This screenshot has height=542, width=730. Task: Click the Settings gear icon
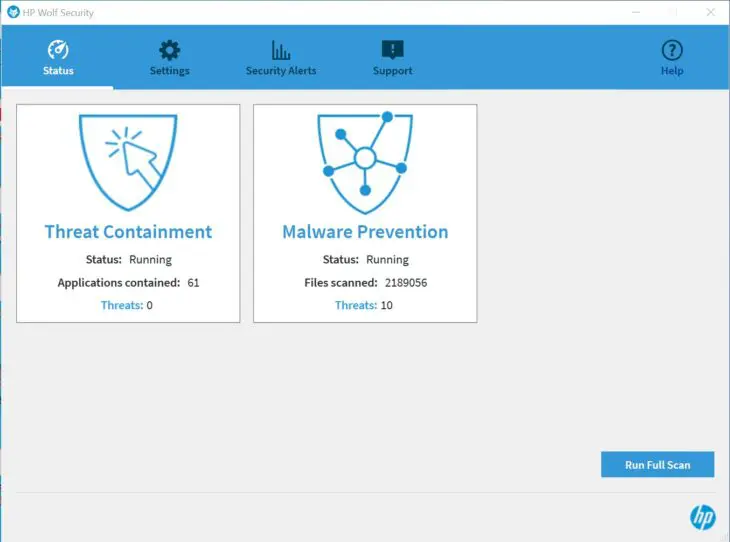point(169,50)
